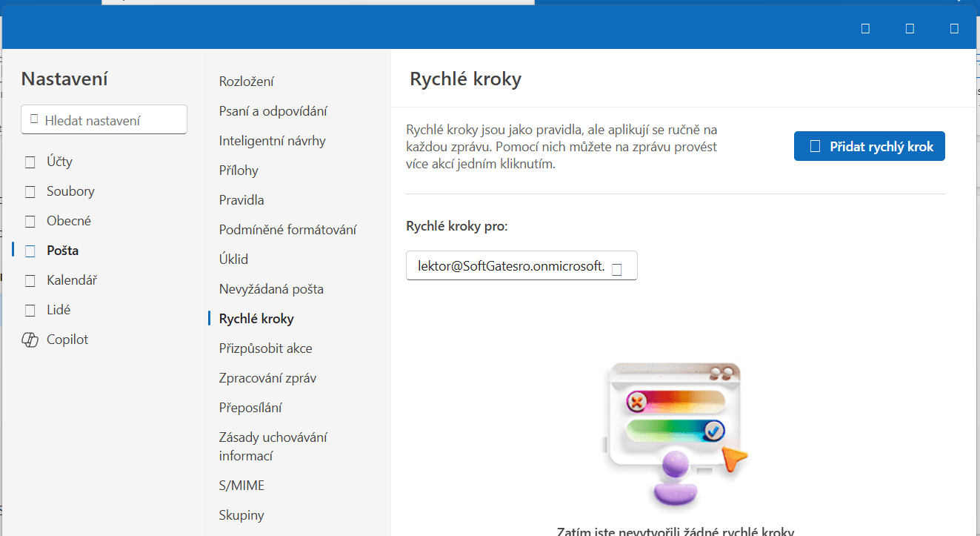Open the Rozložení settings page
This screenshot has width=980, height=536.
[247, 82]
